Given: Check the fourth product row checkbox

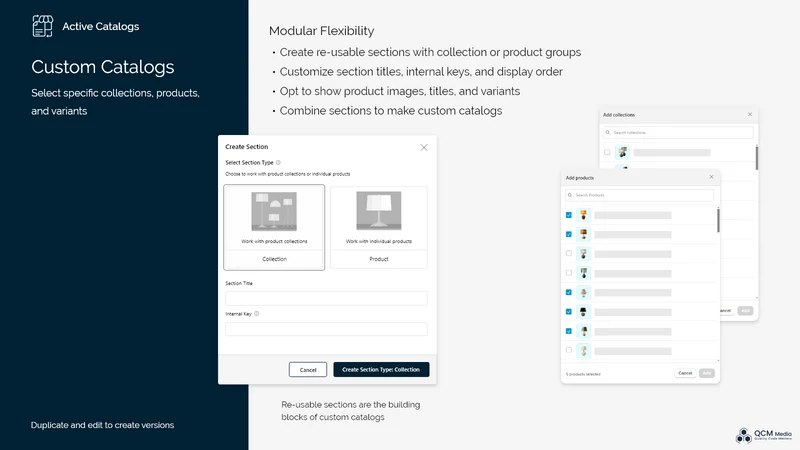Looking at the screenshot, I should (x=568, y=273).
